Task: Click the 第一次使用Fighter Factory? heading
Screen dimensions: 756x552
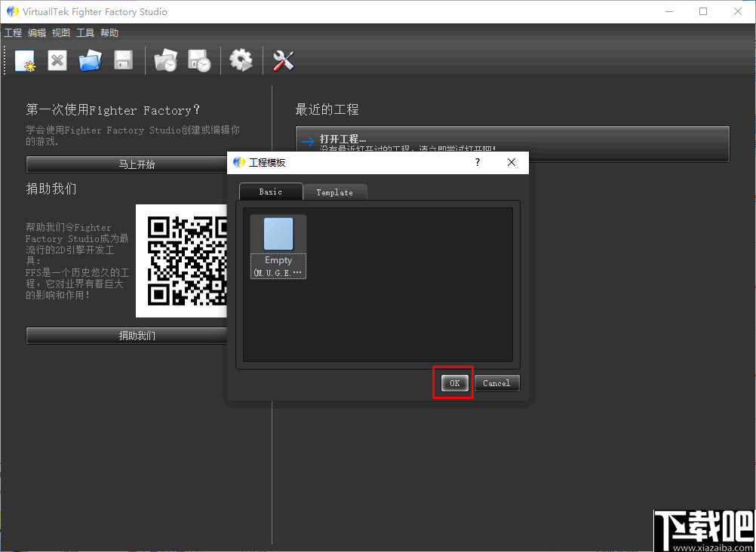Action: pos(113,110)
